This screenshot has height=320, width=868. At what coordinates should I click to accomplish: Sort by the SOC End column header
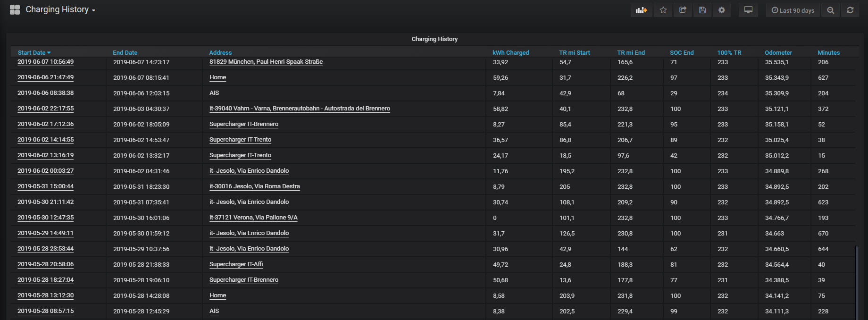(682, 52)
